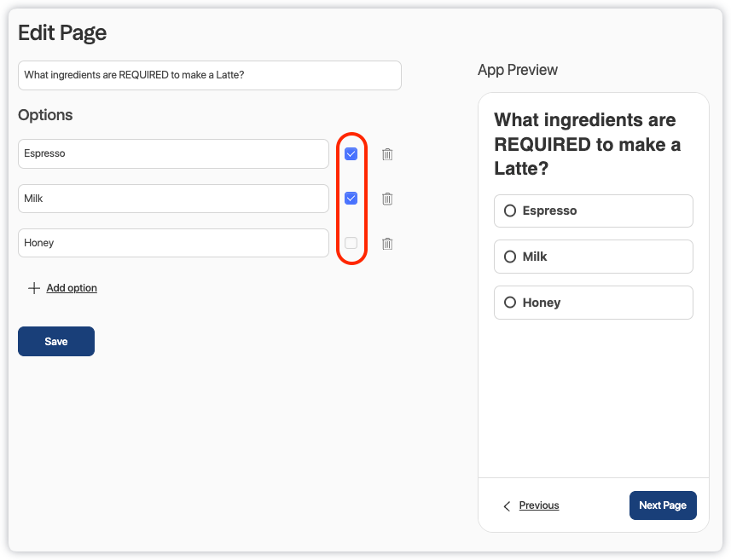Image resolution: width=731 pixels, height=560 pixels.
Task: Click the plus icon beside Add option
Action: point(34,288)
